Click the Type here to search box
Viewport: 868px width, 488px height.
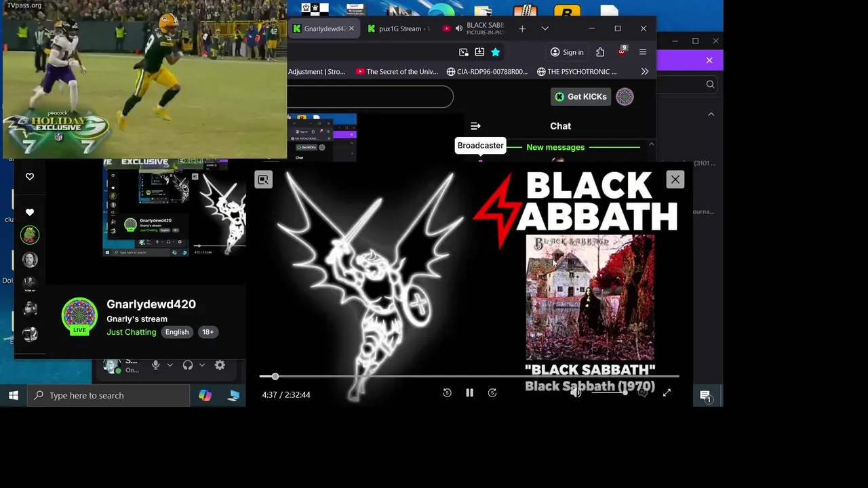click(108, 395)
